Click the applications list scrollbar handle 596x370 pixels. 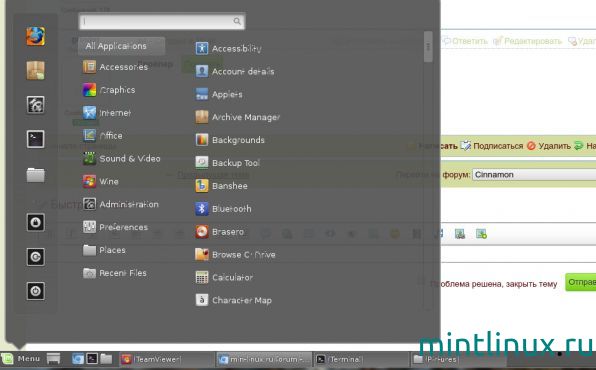(428, 47)
